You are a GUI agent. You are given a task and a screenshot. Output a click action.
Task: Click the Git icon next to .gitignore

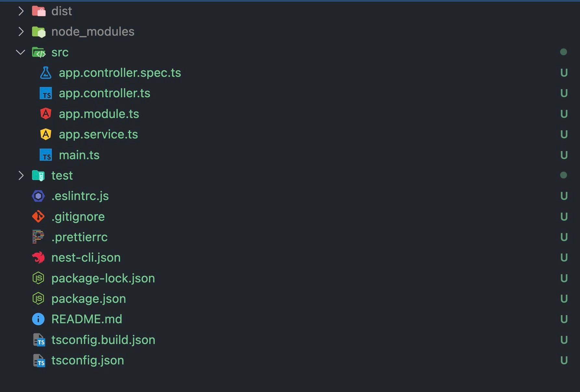(x=38, y=217)
